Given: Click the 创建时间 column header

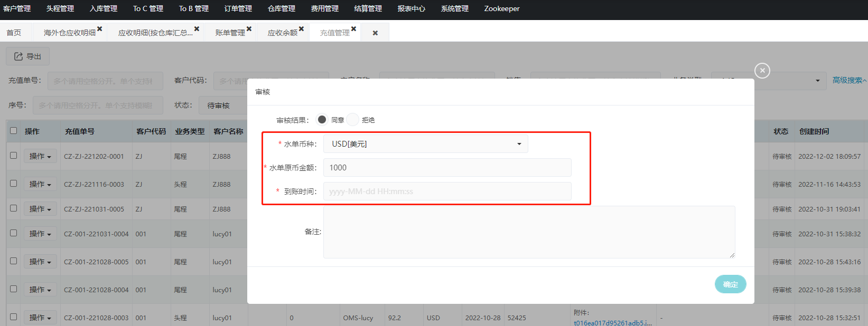Looking at the screenshot, I should tap(814, 131).
